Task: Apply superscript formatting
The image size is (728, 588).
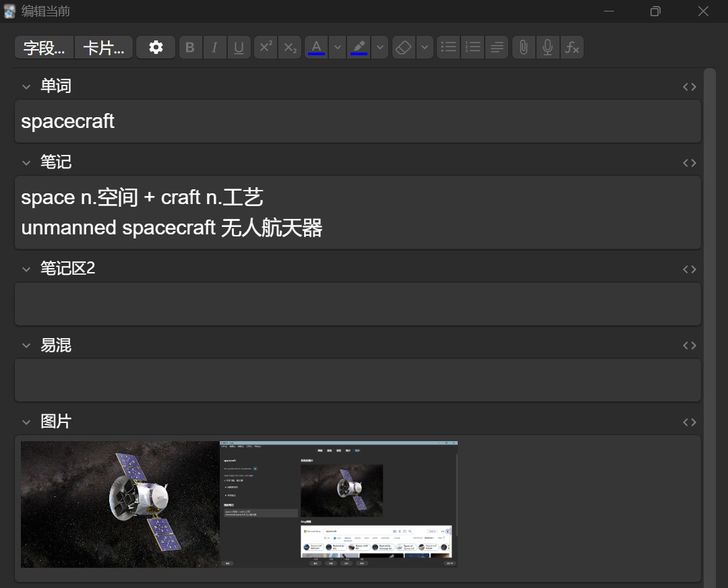Action: (266, 48)
